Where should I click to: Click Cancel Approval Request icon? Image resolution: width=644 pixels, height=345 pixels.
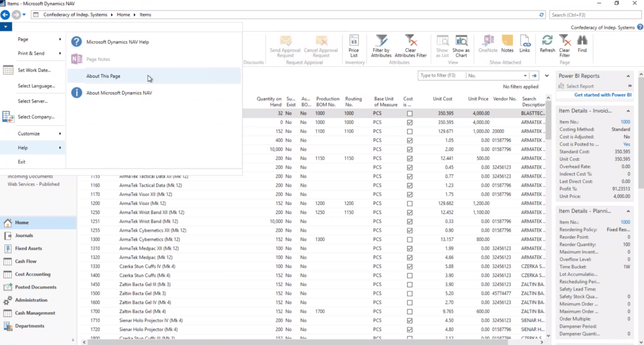321,41
